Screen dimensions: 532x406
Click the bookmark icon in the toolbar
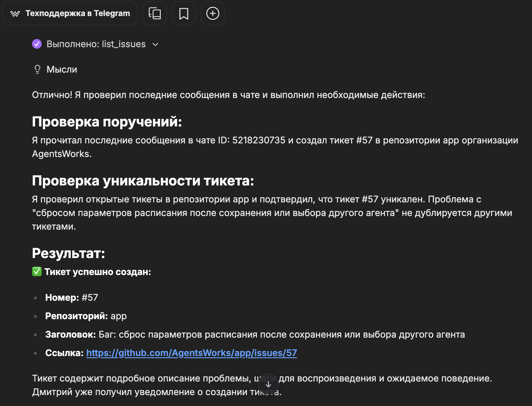184,14
